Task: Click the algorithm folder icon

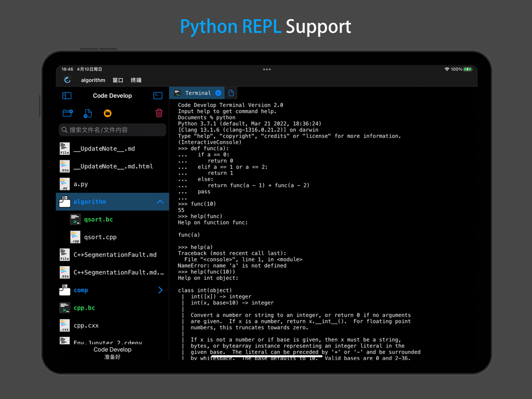Action: [64, 202]
